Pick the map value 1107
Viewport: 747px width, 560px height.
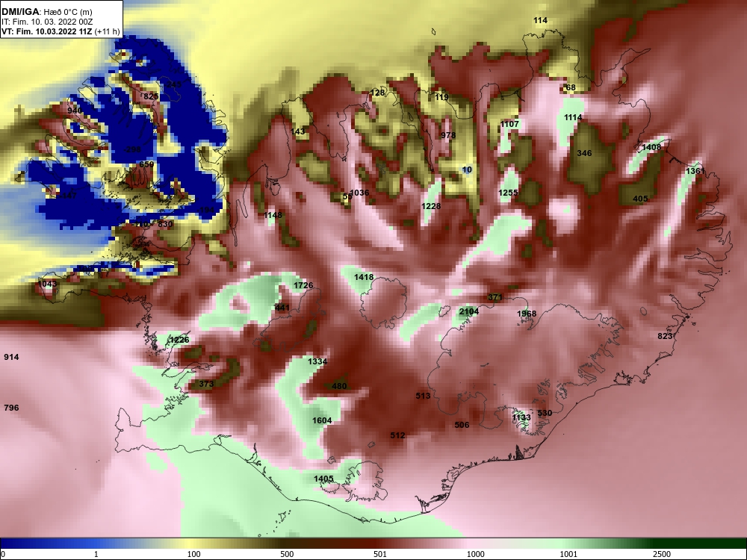click(509, 124)
